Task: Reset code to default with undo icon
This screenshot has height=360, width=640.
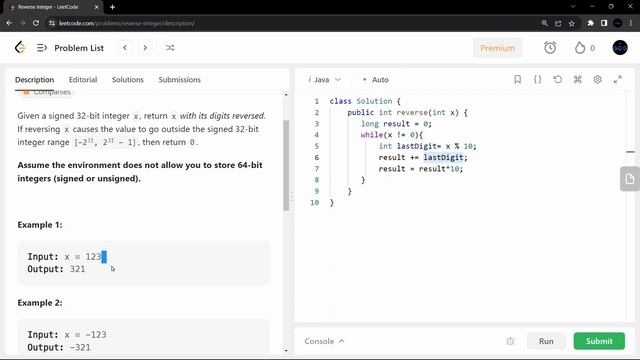Action: click(558, 79)
